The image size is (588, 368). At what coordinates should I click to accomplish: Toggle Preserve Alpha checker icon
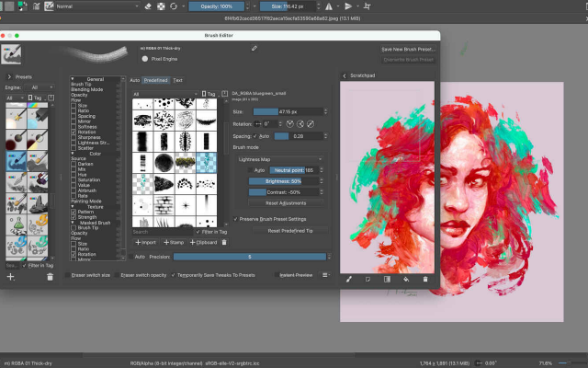[x=161, y=6]
